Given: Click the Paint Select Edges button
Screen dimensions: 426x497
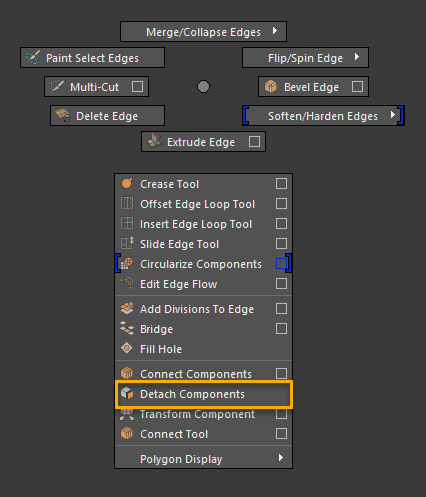Looking at the screenshot, I should click(x=92, y=58).
